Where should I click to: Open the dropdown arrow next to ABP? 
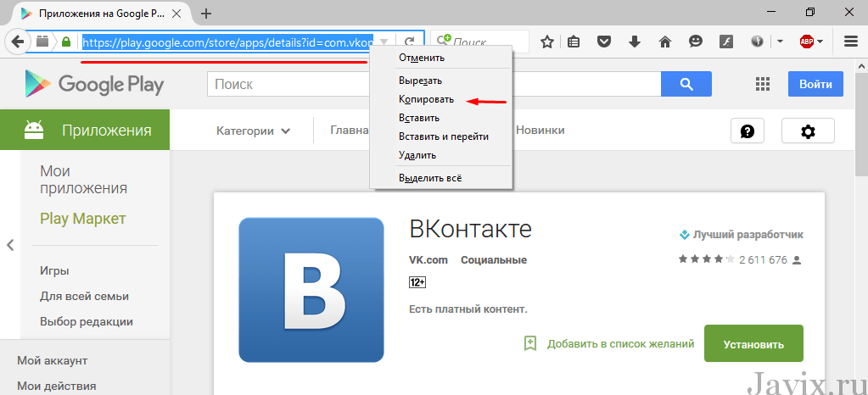pos(820,42)
